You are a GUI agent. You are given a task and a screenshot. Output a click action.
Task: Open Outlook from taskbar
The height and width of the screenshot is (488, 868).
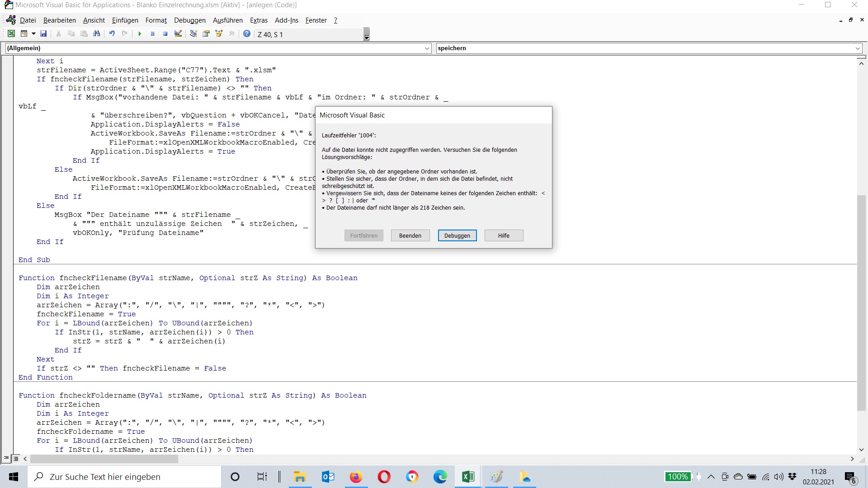coord(328,477)
